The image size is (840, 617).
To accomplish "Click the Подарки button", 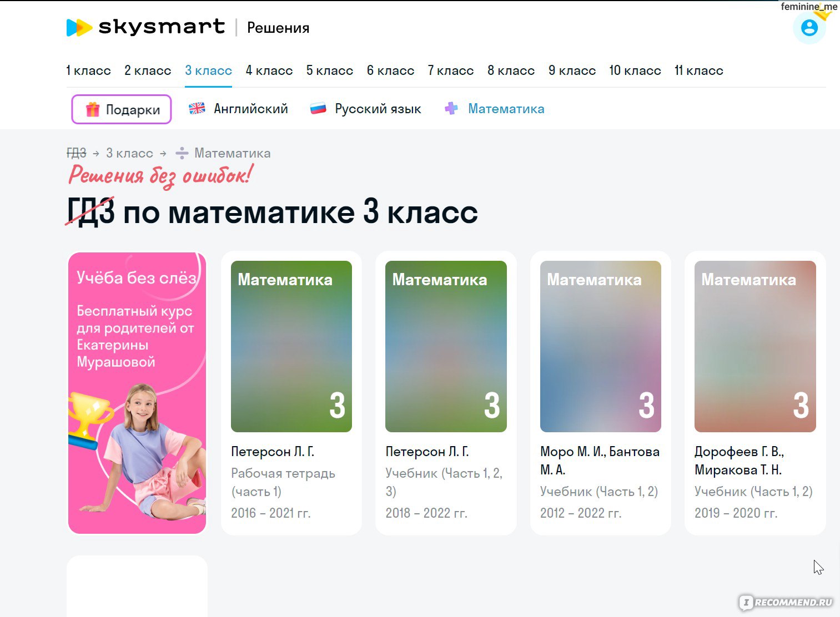I will click(122, 109).
